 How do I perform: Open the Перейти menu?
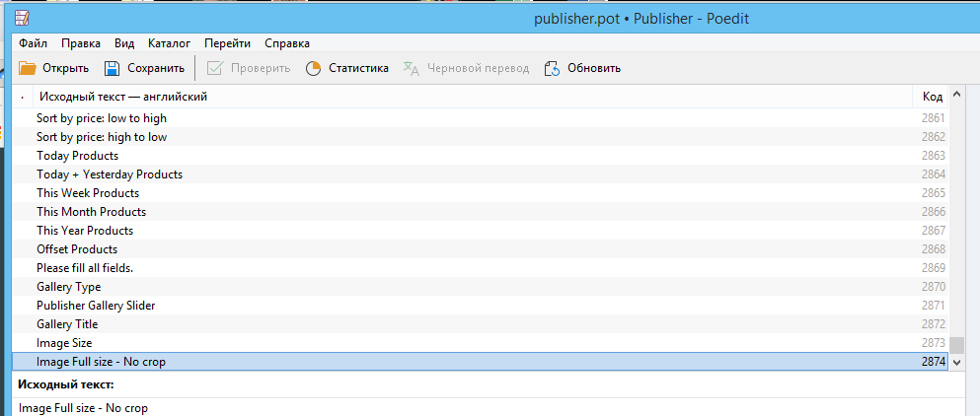(227, 43)
